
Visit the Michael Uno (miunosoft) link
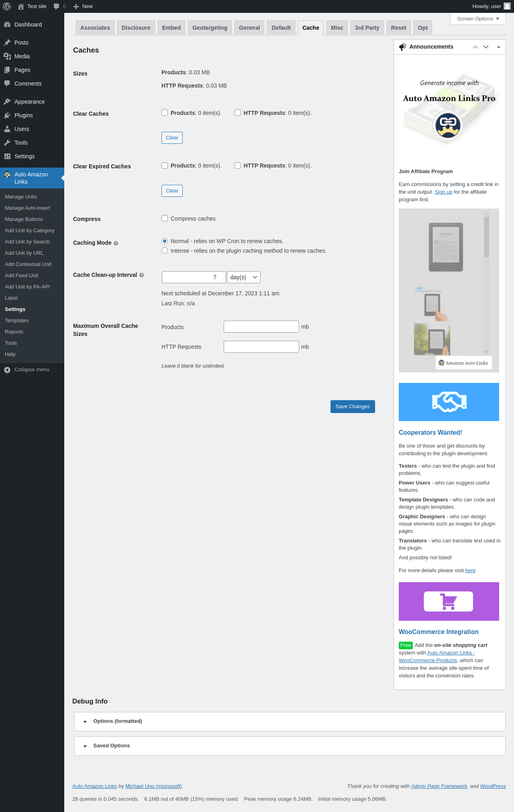(x=153, y=786)
